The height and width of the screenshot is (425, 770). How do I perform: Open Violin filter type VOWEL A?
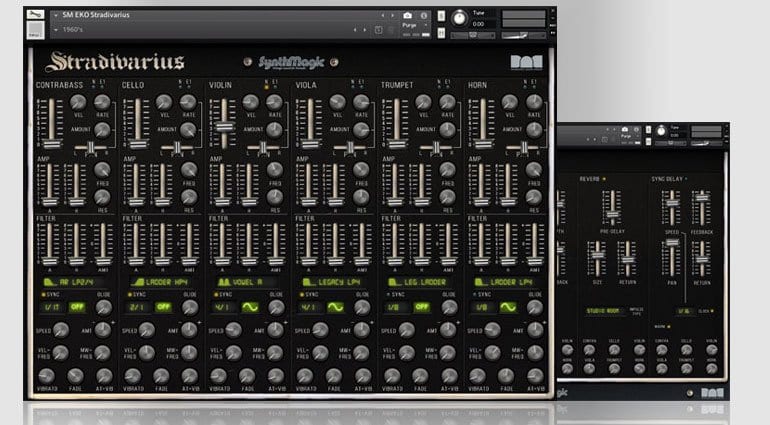click(x=248, y=282)
